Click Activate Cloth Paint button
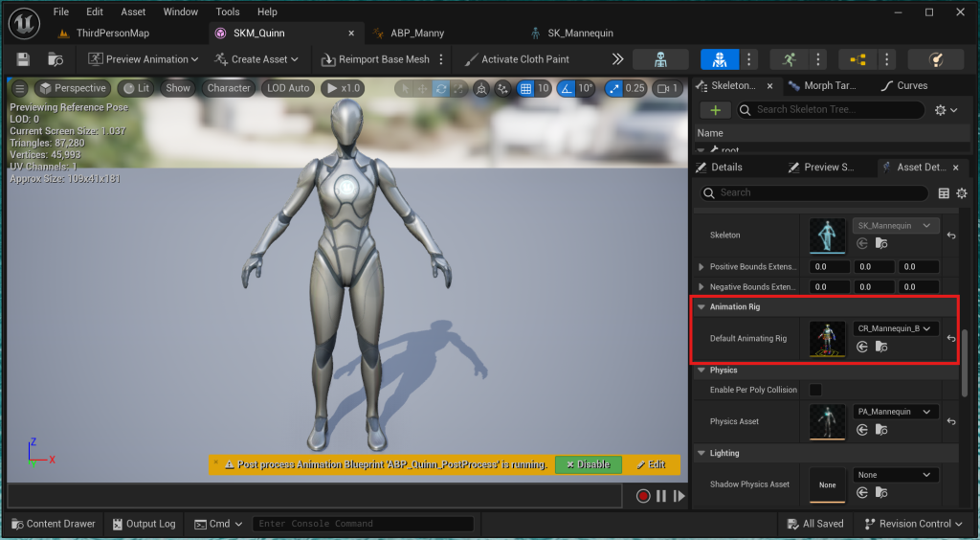Image resolution: width=980 pixels, height=540 pixels. click(516, 59)
